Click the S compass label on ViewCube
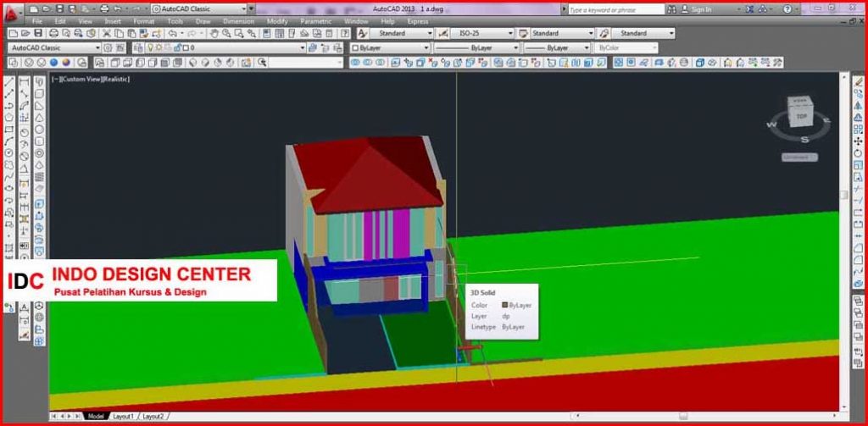 tap(805, 140)
